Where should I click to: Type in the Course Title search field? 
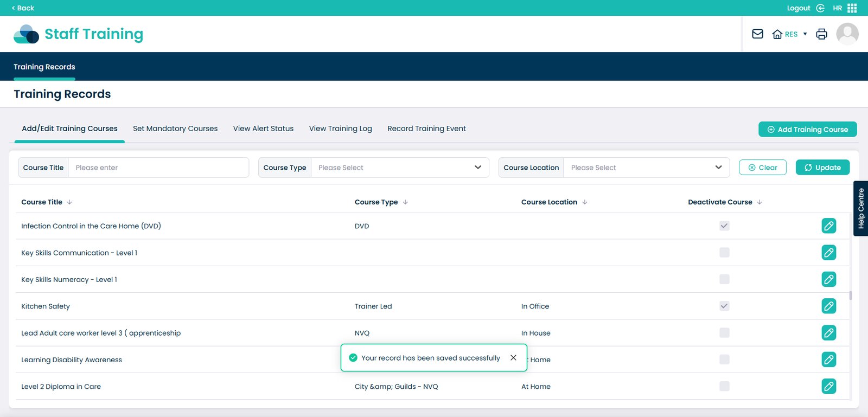[158, 168]
